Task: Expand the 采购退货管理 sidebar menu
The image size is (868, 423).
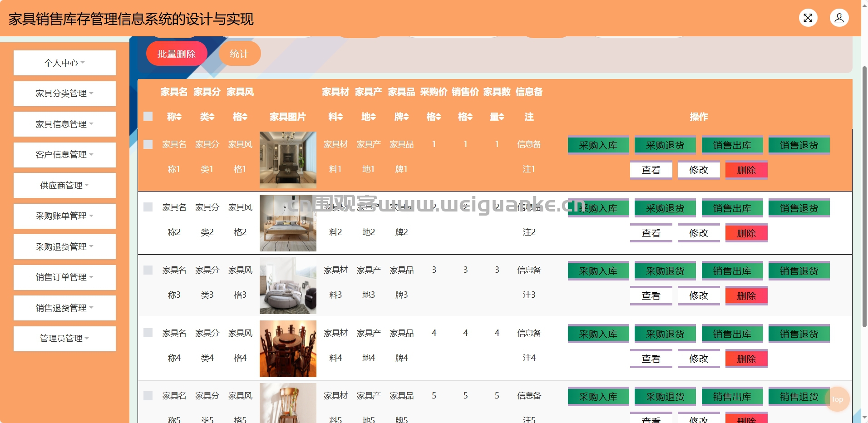Action: tap(64, 246)
